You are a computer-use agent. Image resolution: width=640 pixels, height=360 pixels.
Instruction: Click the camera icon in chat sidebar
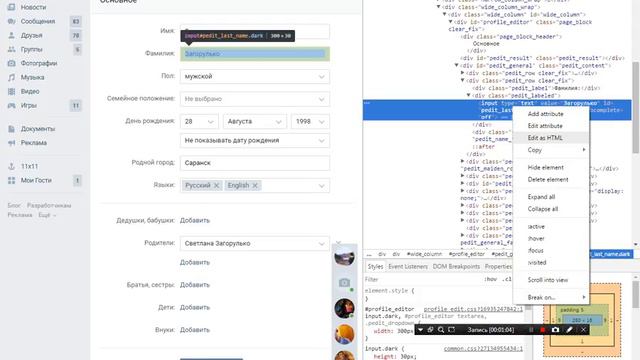[344, 282]
